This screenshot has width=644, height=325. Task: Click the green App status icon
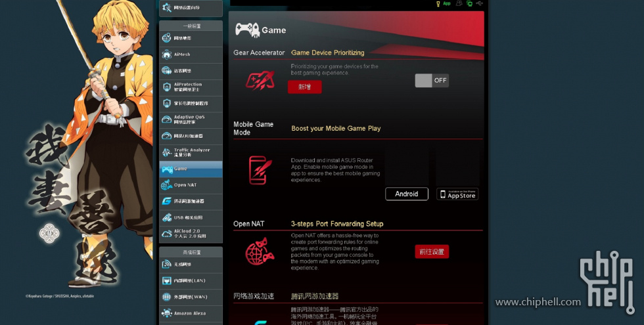point(447,3)
